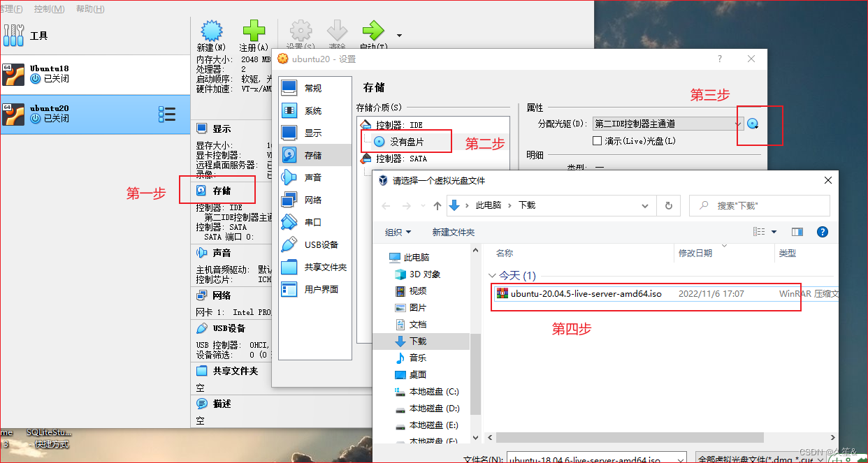
Task: Select 图片 in the navigation pane
Action: pos(418,307)
